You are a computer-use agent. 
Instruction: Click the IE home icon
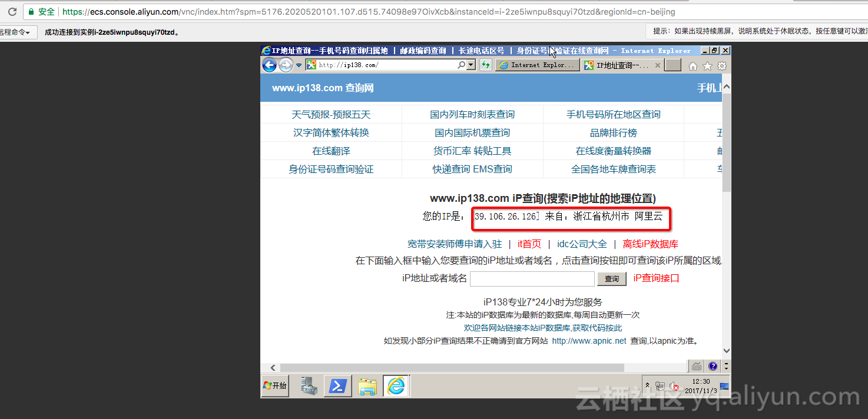[x=693, y=66]
